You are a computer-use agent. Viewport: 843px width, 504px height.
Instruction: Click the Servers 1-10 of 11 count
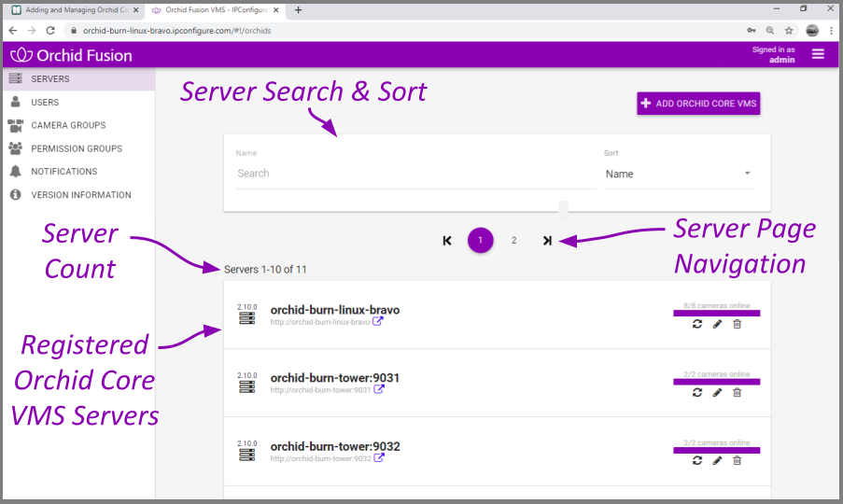(265, 270)
